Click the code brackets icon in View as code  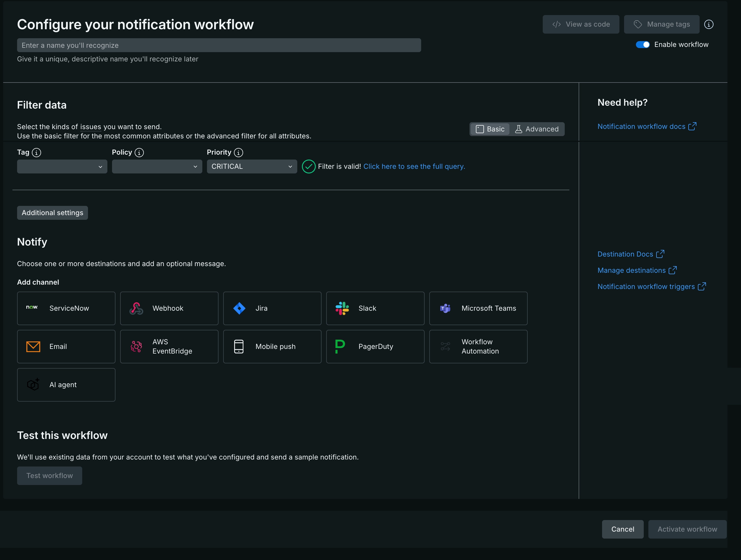pos(556,24)
